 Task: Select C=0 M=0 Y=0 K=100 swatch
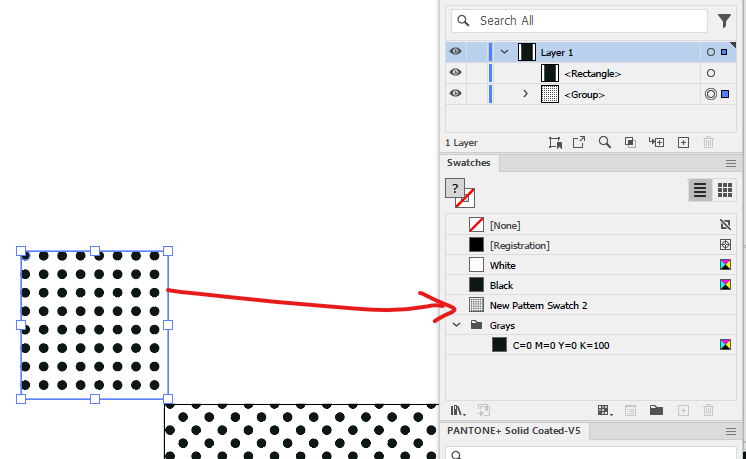591,345
